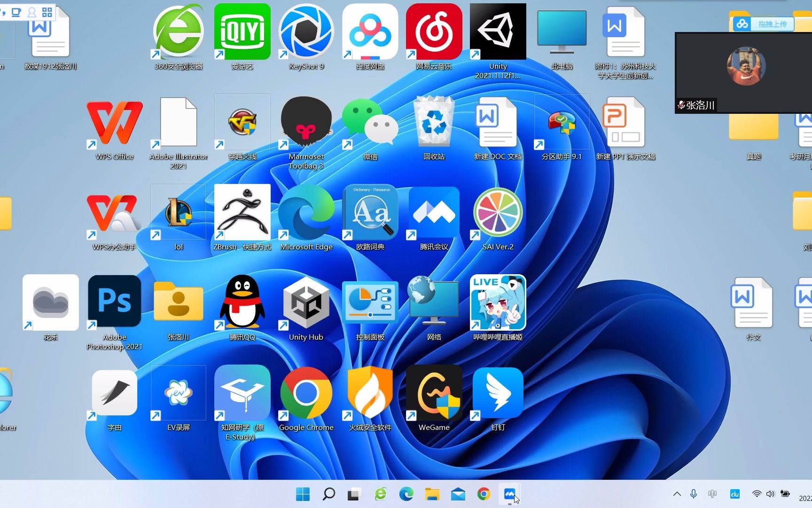Switch to 腾讯会议 taskbar icon
Viewport: 812px width, 508px height.
tap(509, 494)
